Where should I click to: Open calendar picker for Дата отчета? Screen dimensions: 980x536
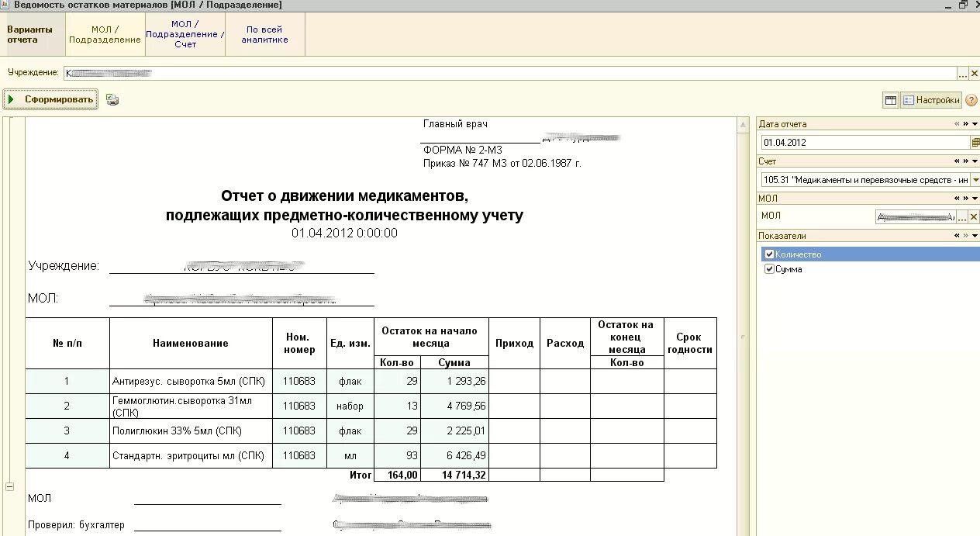[975, 143]
